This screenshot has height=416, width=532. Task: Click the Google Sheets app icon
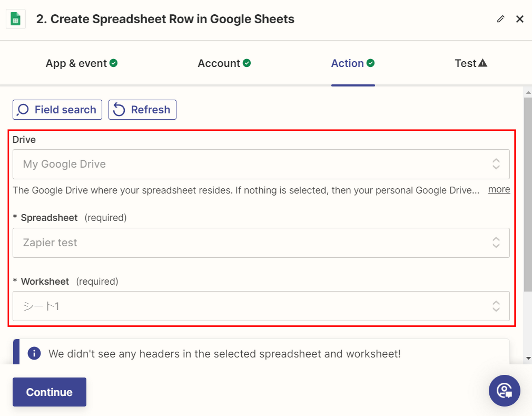coord(16,19)
